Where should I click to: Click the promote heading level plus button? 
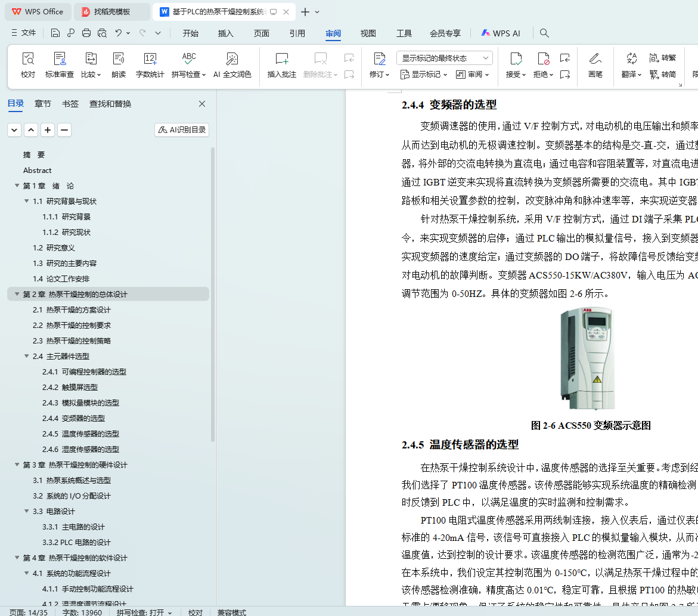click(x=48, y=130)
